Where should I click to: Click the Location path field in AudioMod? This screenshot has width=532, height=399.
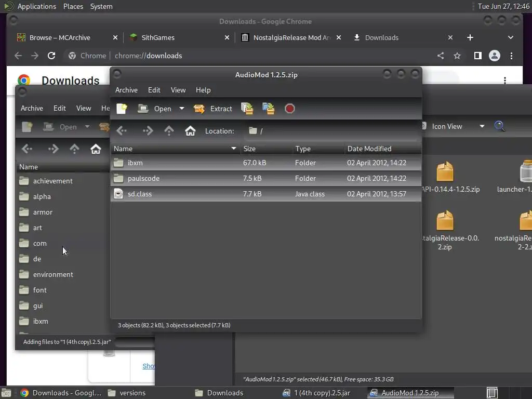tap(331, 131)
